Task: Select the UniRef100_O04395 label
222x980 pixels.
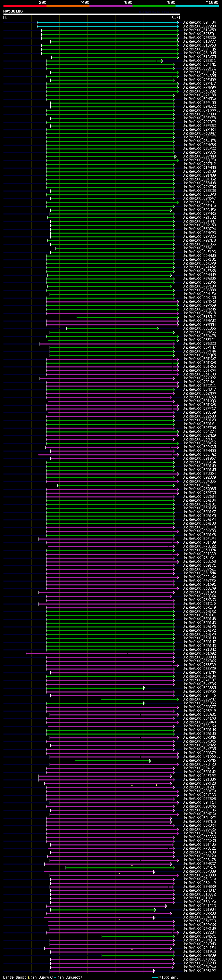Action: [199, 76]
